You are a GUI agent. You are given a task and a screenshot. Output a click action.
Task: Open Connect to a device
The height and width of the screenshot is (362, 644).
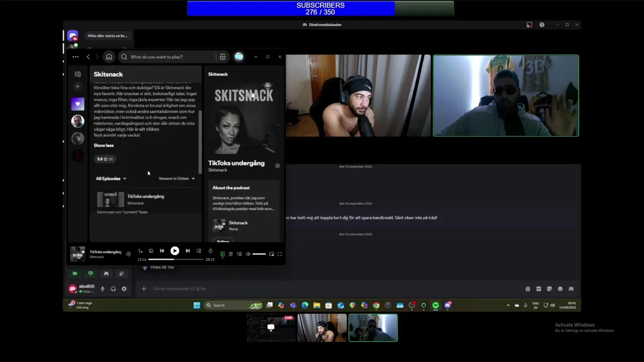239,254
